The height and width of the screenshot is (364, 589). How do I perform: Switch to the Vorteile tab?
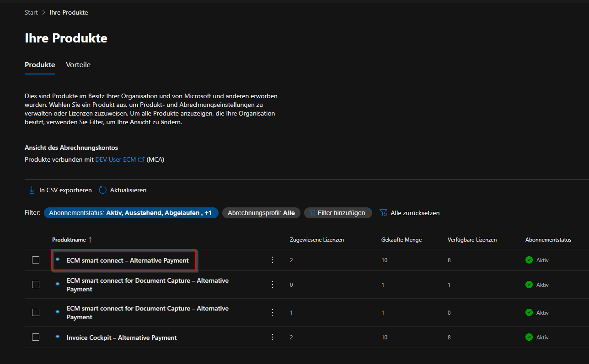(x=78, y=65)
